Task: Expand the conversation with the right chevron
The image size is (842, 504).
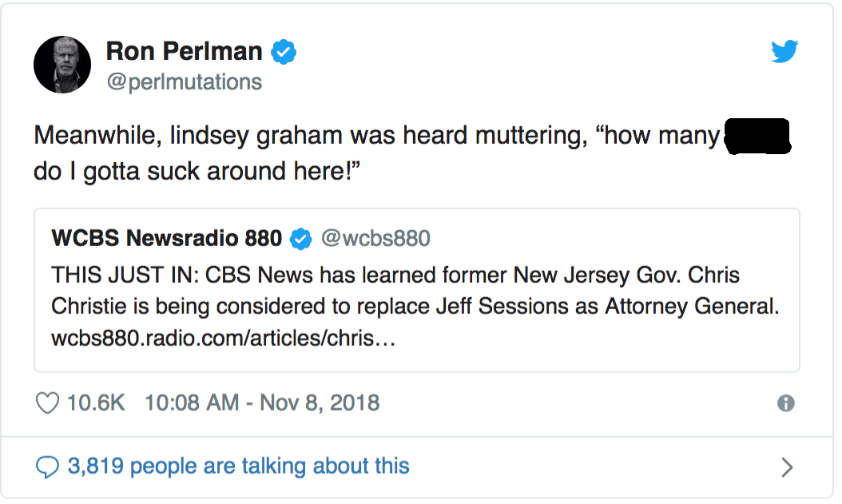Action: coord(787,467)
